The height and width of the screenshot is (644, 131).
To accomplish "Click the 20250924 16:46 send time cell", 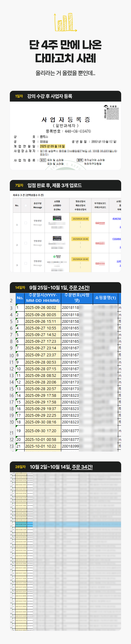I will 80,239.
